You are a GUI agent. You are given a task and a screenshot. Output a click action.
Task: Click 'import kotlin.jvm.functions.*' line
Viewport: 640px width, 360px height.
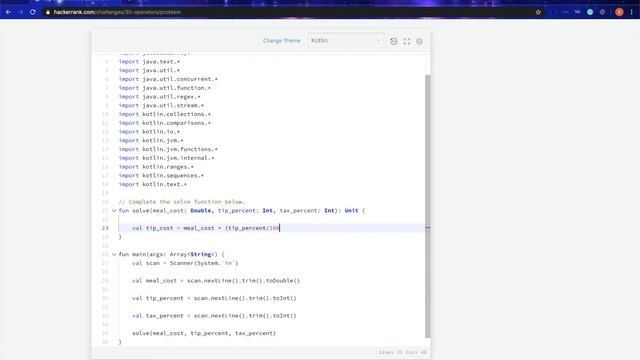pyautogui.click(x=168, y=149)
